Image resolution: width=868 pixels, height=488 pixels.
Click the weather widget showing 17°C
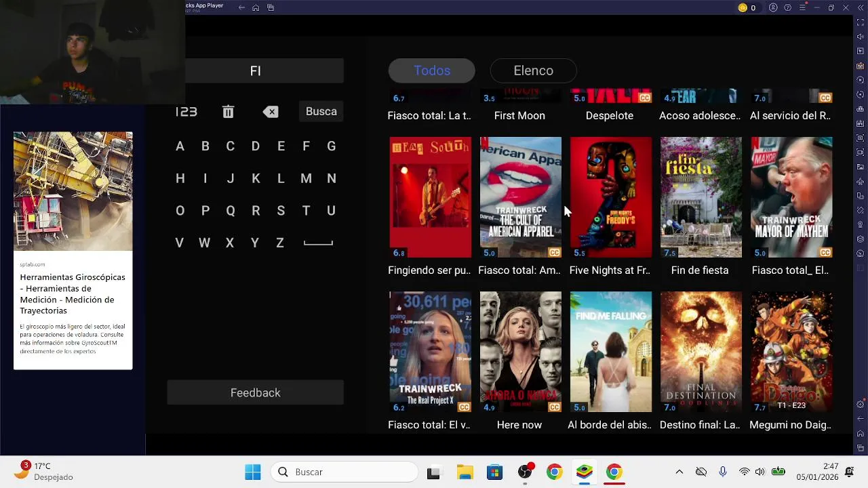[x=44, y=472]
